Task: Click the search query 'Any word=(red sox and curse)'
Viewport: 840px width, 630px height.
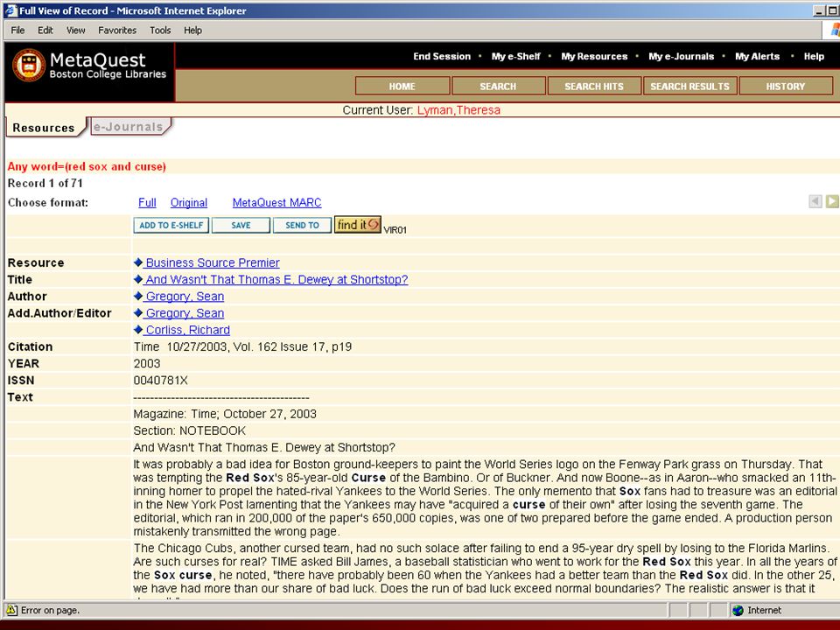Action: 87,166
